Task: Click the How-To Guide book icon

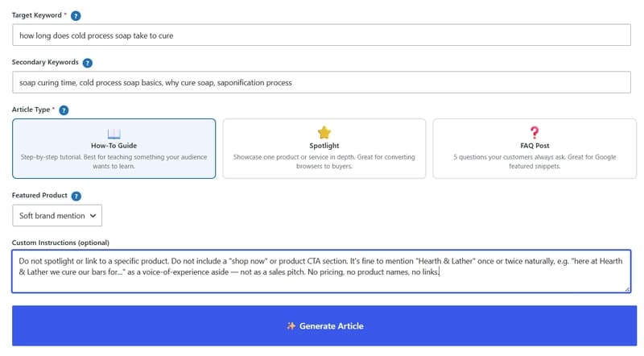Action: 114,134
